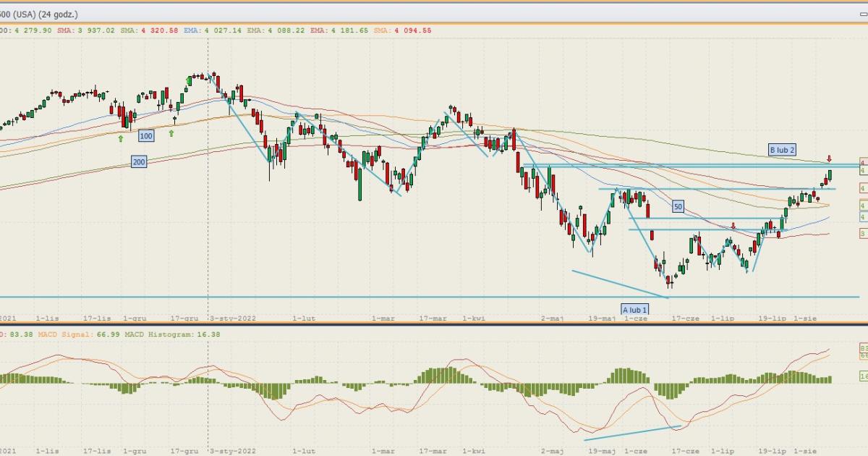
Task: Click the 3-sty-2022 date on price chart axis
Action: (x=233, y=318)
